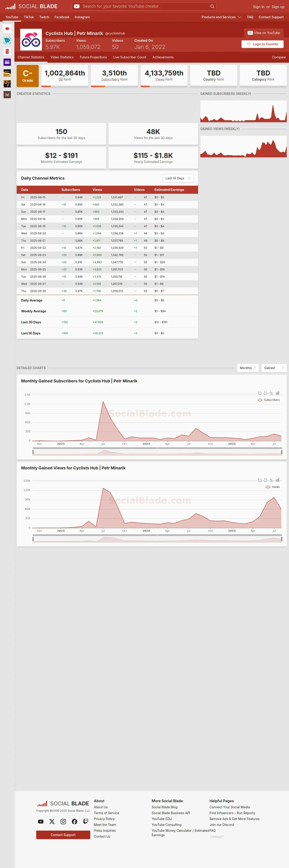Toggle the Subscribers legend series
Image resolution: width=289 pixels, height=868 pixels.
click(x=269, y=400)
